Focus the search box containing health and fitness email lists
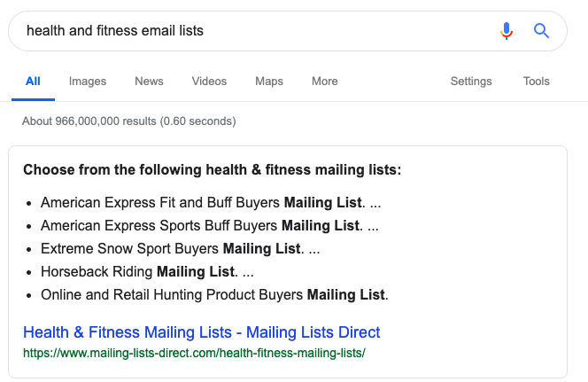Image resolution: width=588 pixels, height=382 pixels. [x=255, y=31]
